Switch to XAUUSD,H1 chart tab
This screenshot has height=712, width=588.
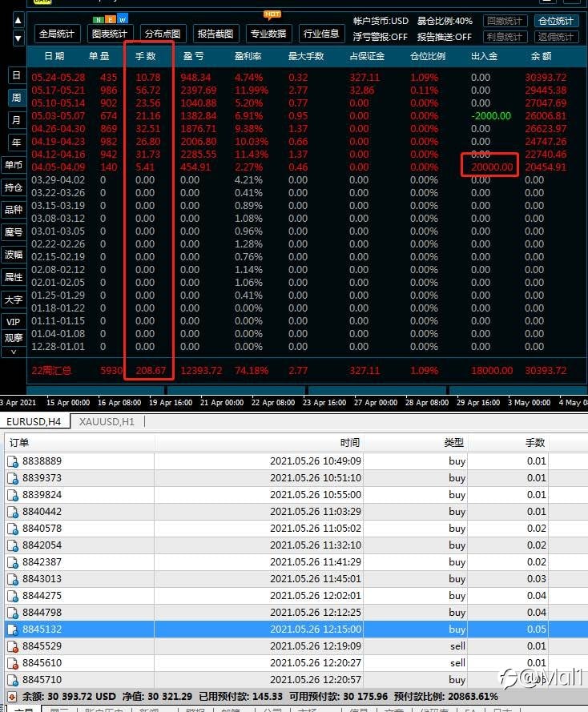107,422
